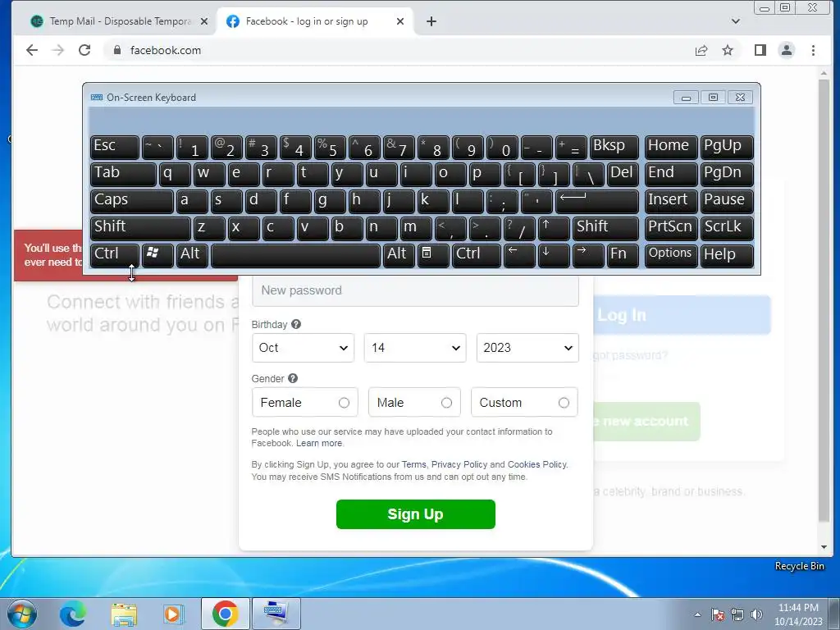Viewport: 840px width, 630px height.
Task: Close the Temp Mail tab
Action: click(204, 21)
